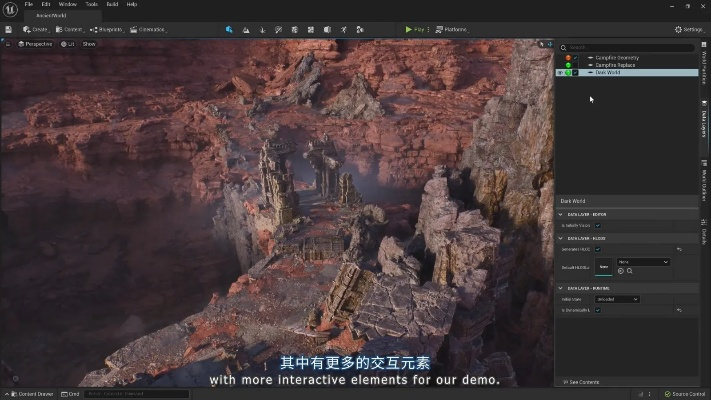
Task: Collapse Data Layer - Runtime section
Action: tap(560, 288)
